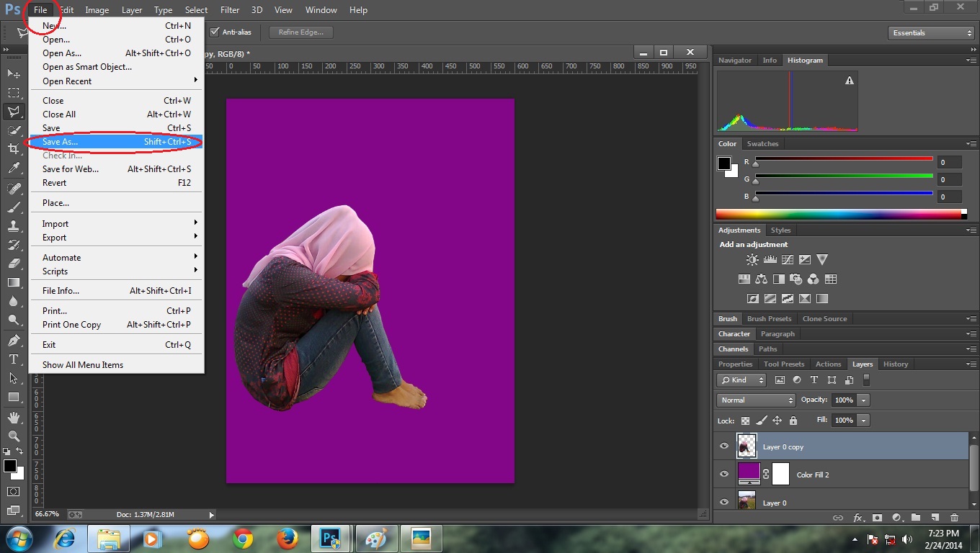
Task: Toggle visibility of Color Fill 2 layer
Action: 724,475
